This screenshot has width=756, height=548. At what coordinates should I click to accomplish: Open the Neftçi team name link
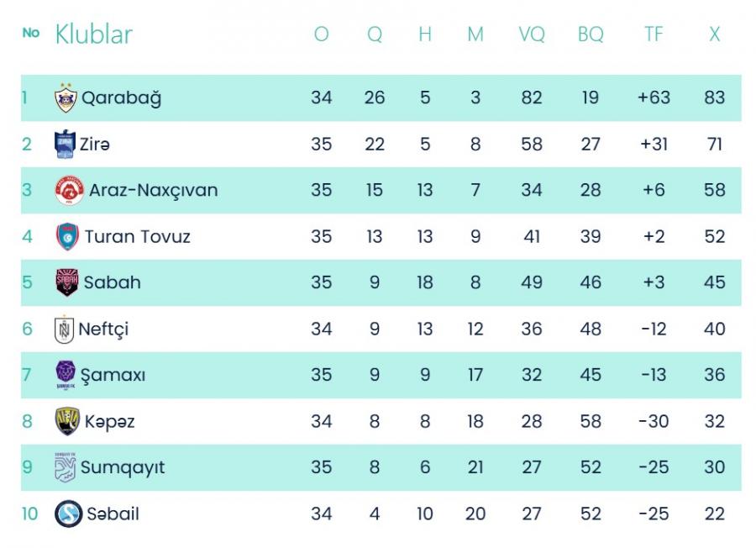(103, 329)
